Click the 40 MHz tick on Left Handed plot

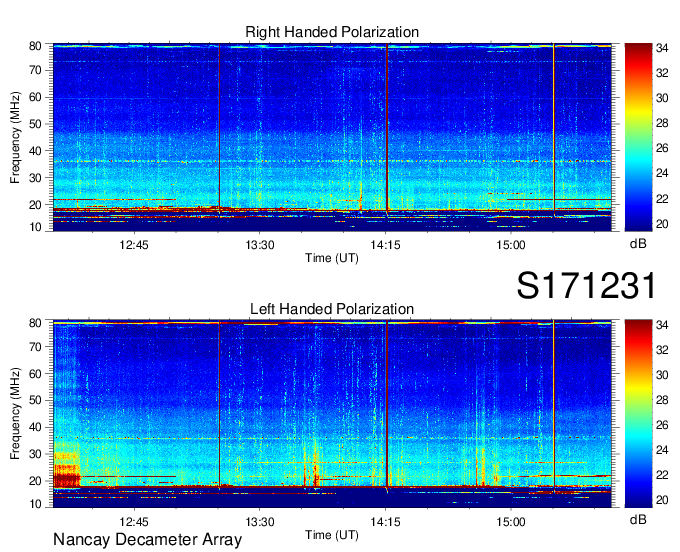click(35, 427)
